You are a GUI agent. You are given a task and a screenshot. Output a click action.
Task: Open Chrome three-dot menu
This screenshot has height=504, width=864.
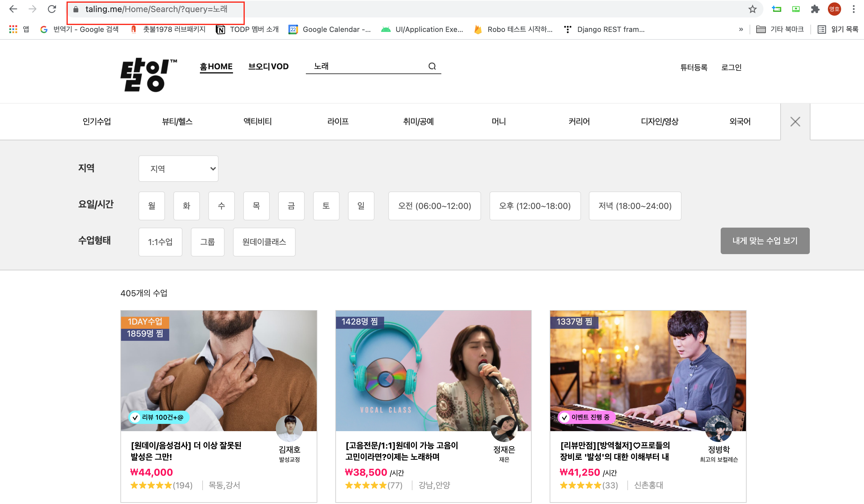pos(854,9)
